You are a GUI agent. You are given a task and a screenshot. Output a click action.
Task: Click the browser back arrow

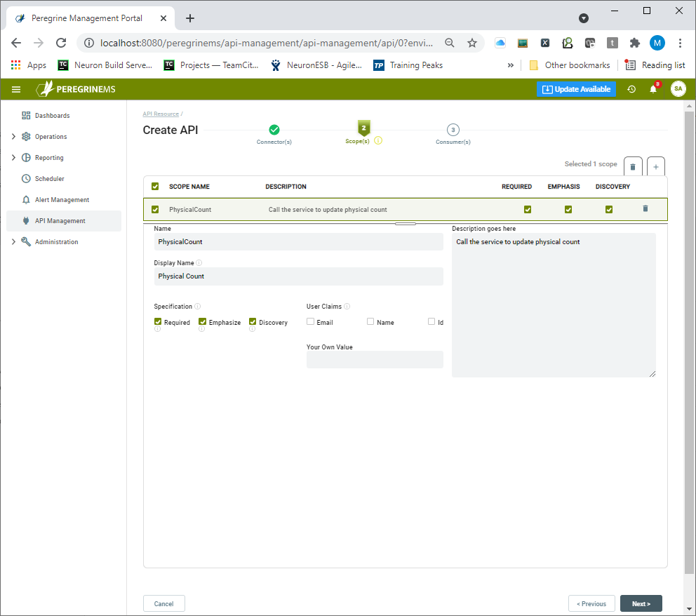pyautogui.click(x=16, y=43)
